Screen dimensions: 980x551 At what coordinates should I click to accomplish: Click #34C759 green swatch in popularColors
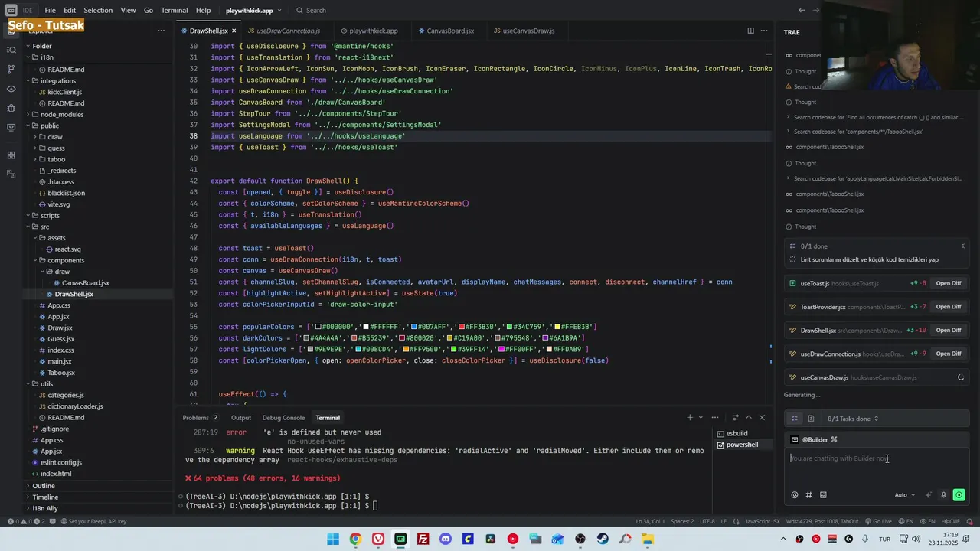tap(509, 328)
